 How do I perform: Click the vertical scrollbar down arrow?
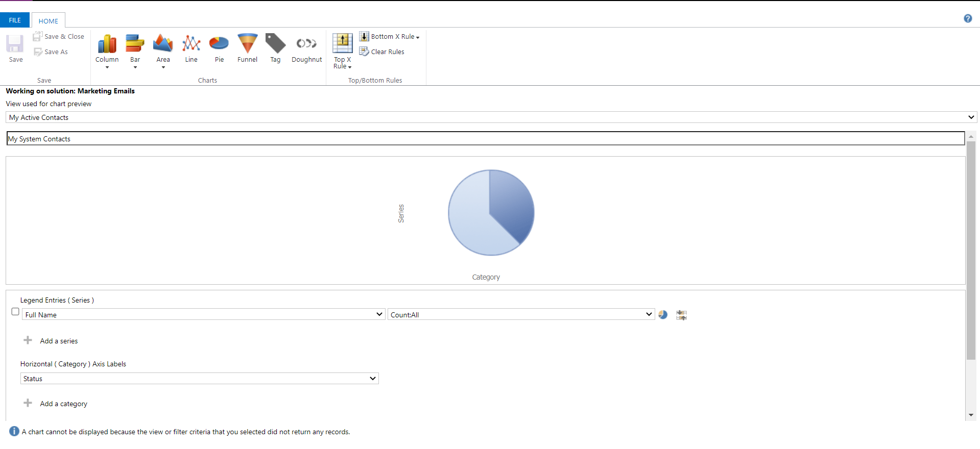pos(971,415)
